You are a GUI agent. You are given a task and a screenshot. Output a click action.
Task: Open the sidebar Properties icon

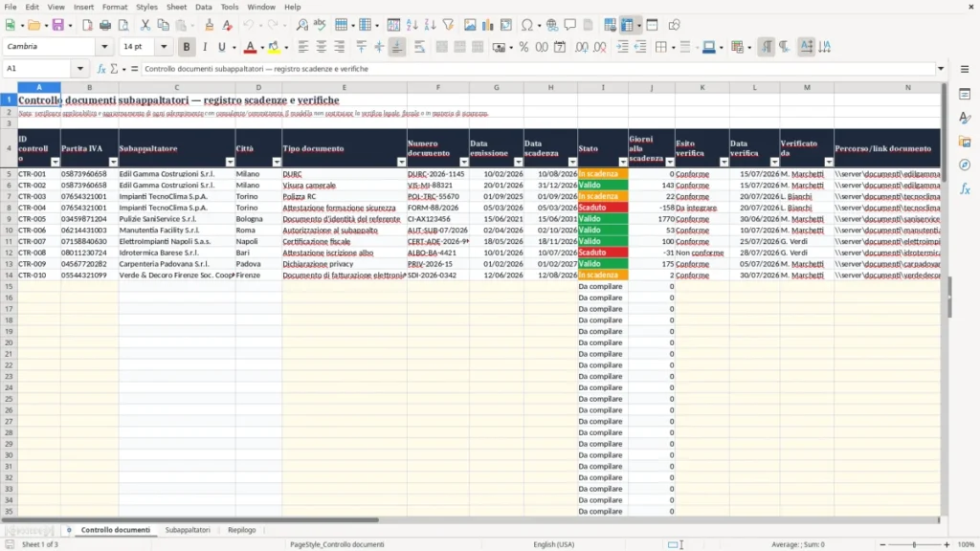click(965, 95)
